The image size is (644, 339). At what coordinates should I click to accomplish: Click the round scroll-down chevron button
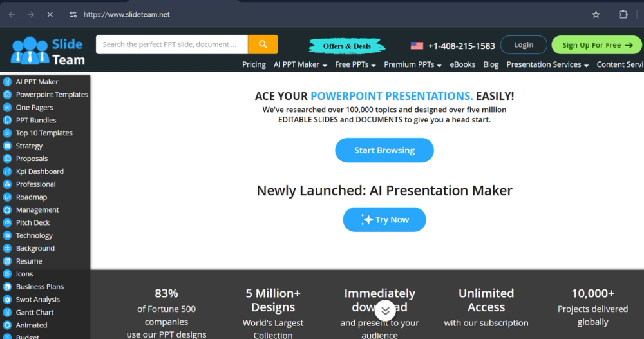[x=385, y=311]
